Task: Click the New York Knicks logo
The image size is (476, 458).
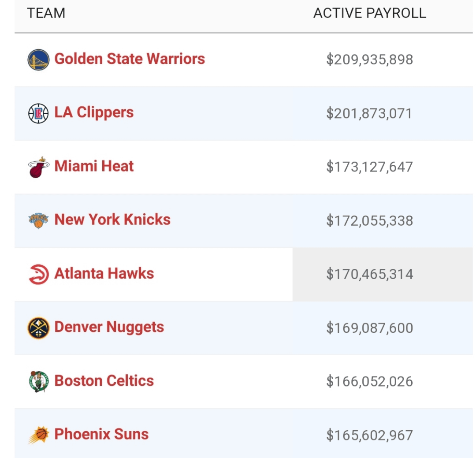Action: tap(38, 220)
